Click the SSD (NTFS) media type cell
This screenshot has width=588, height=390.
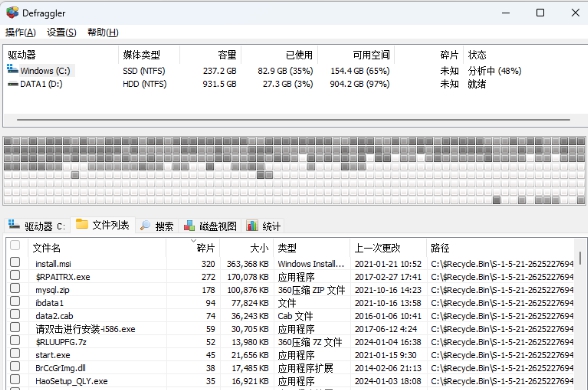pos(144,71)
